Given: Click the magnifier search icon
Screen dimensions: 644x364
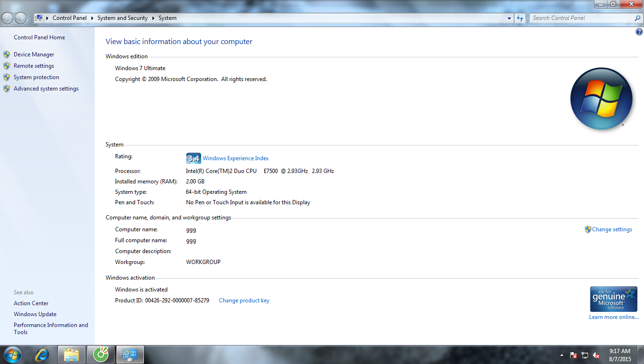Looking at the screenshot, I should point(637,18).
